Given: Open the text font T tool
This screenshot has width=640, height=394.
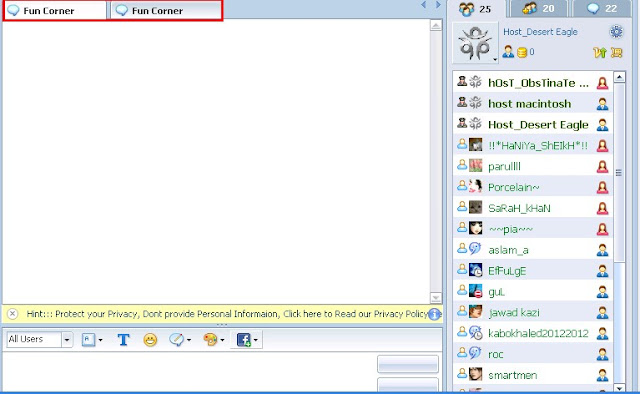Looking at the screenshot, I should (123, 339).
